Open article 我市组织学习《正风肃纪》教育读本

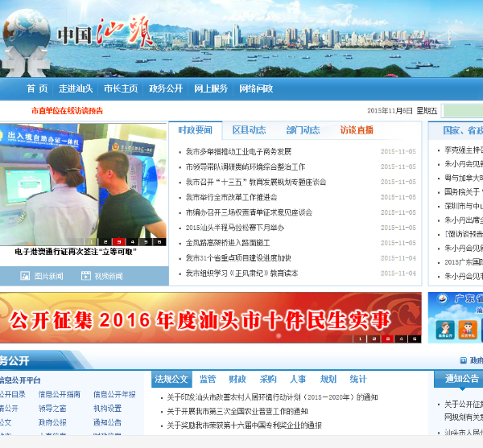point(242,273)
